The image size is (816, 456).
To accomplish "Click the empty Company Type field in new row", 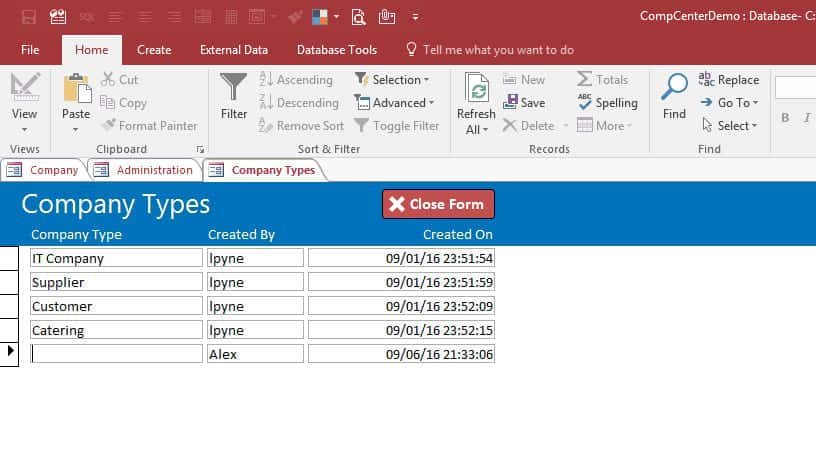I will [x=116, y=354].
